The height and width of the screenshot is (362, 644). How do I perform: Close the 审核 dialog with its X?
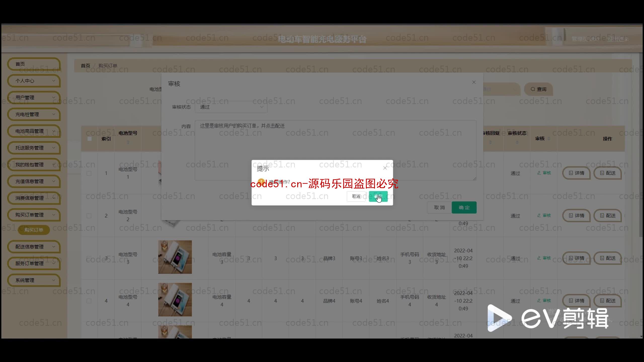coord(474,82)
